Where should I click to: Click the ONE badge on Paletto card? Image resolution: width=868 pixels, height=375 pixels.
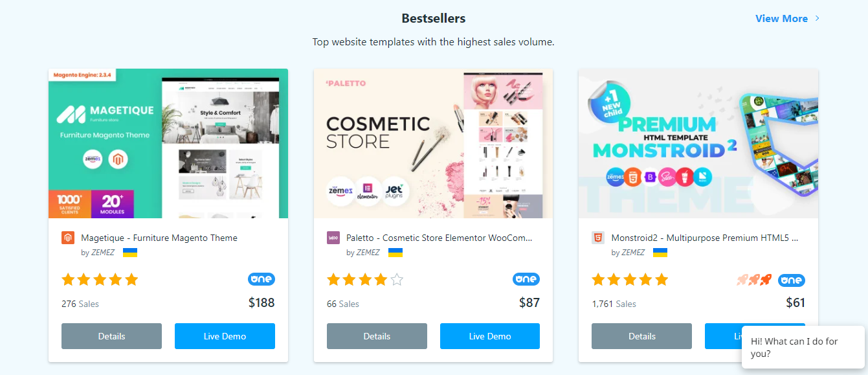point(526,279)
